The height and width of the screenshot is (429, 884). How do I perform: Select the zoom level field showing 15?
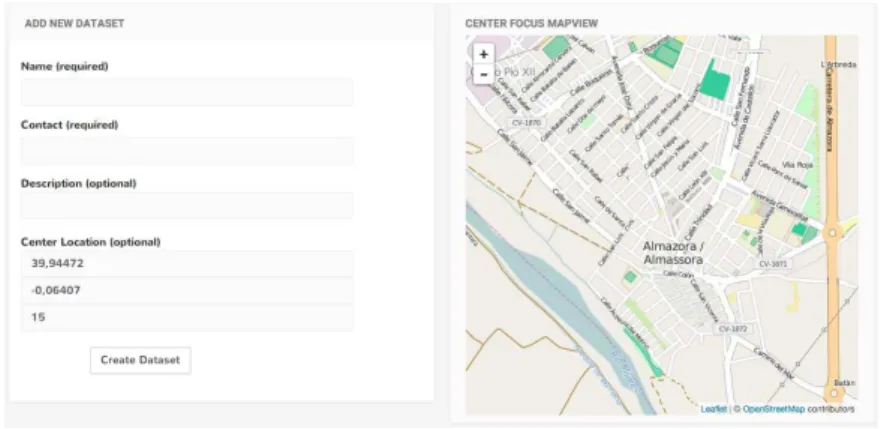187,317
